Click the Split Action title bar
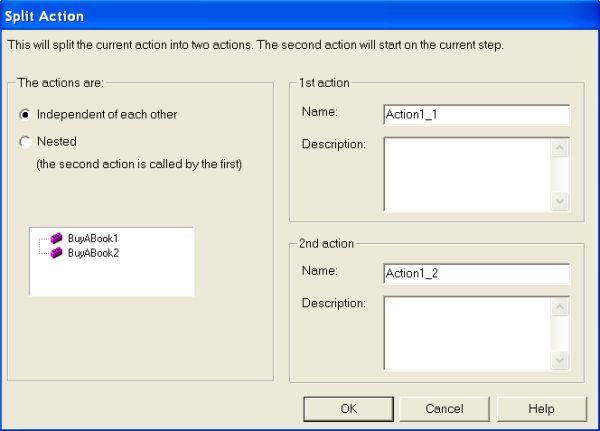 click(300, 16)
